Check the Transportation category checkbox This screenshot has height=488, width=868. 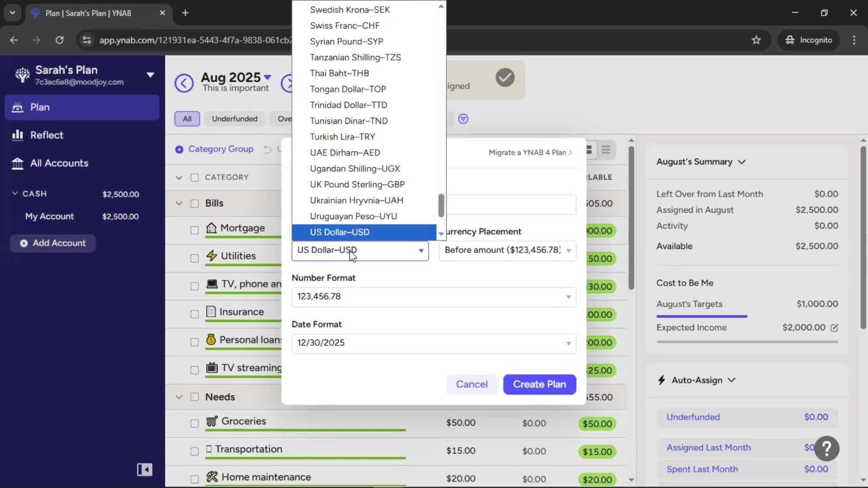194,451
